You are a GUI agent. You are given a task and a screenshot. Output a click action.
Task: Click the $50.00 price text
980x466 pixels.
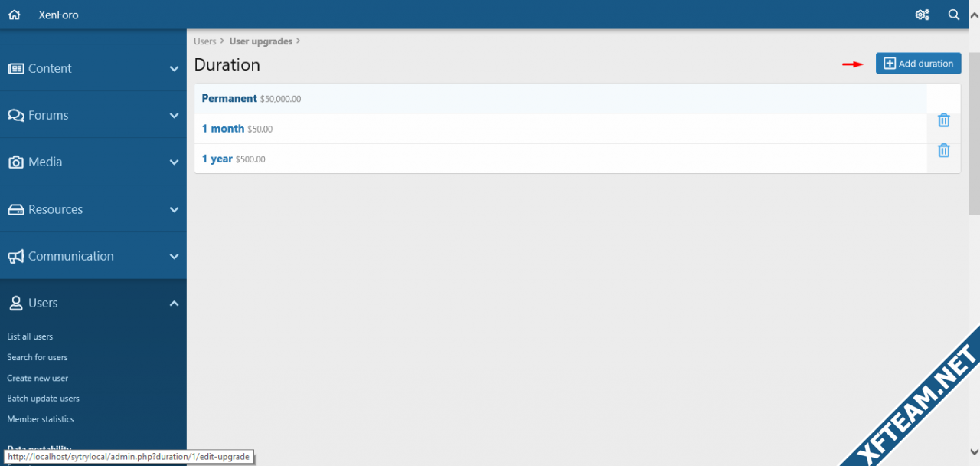260,130
